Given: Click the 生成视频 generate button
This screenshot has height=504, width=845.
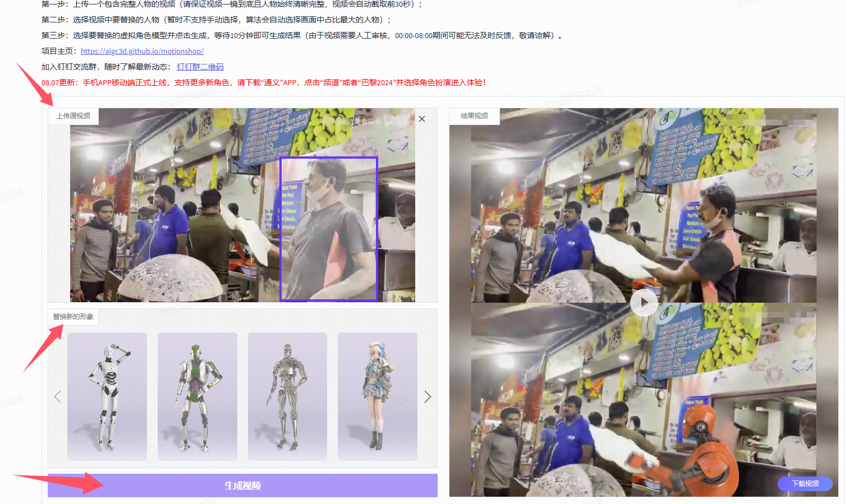Looking at the screenshot, I should [242, 485].
